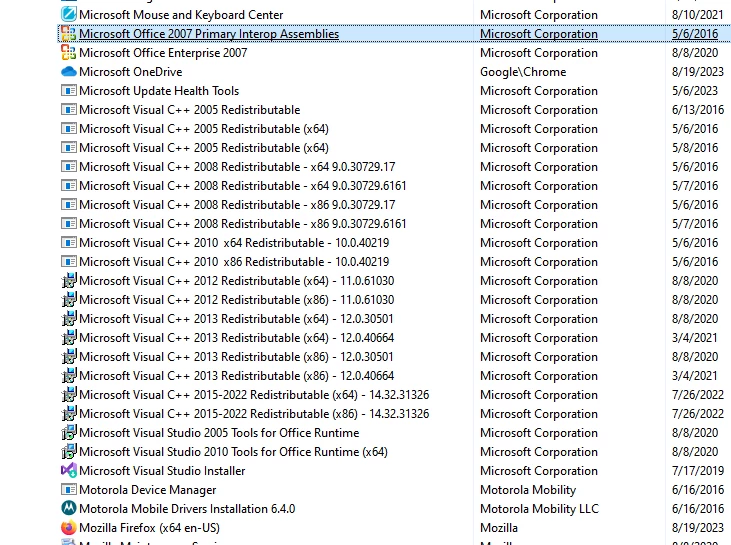731x545 pixels.
Task: Click the 7/26/2022 date for Visual C++ 2015-2022 (x64)
Action: click(x=697, y=395)
